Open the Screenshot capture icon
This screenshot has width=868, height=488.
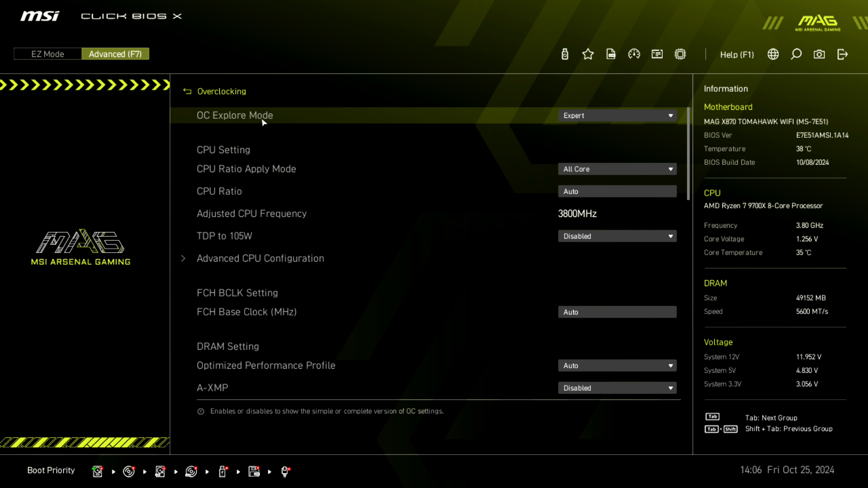point(820,54)
